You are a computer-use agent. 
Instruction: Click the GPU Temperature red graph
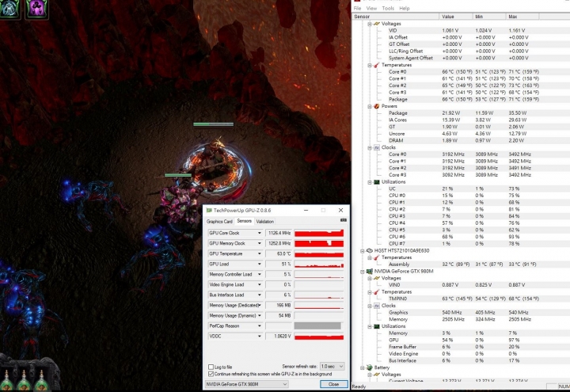point(319,253)
